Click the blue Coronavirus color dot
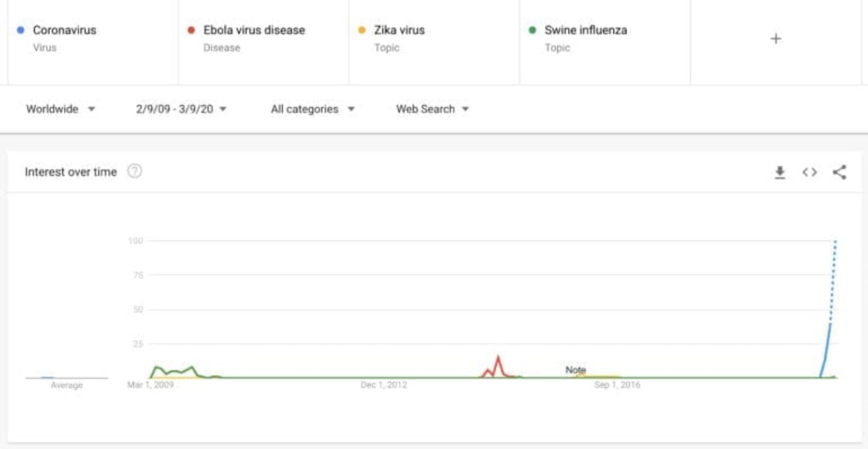Viewport: 868px width, 449px height. tap(21, 30)
